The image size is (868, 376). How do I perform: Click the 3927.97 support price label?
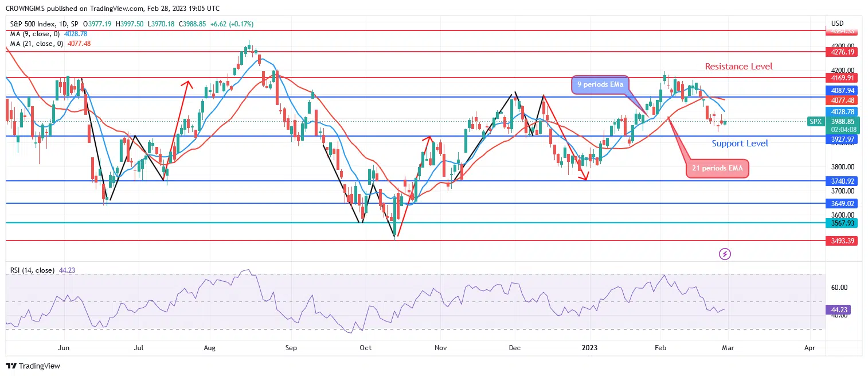click(842, 139)
